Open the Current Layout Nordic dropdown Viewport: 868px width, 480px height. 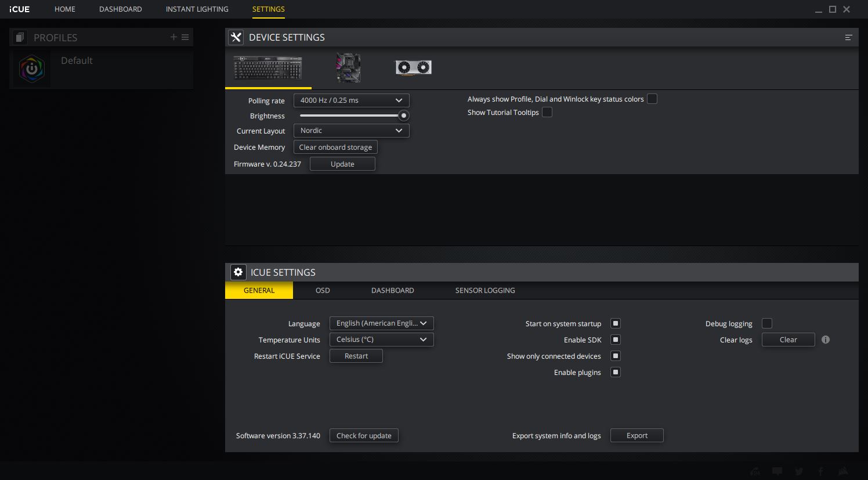coord(352,131)
